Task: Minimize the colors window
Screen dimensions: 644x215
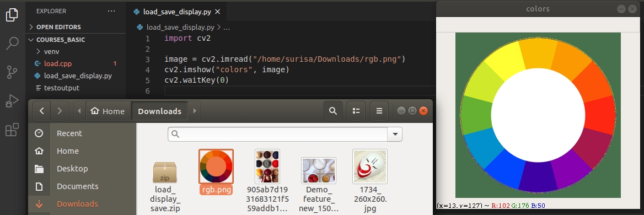Action: point(622,9)
